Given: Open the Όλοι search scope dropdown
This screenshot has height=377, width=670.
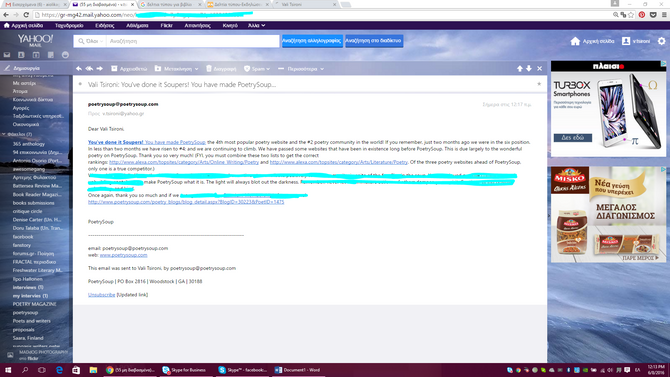Looking at the screenshot, I should tap(91, 41).
